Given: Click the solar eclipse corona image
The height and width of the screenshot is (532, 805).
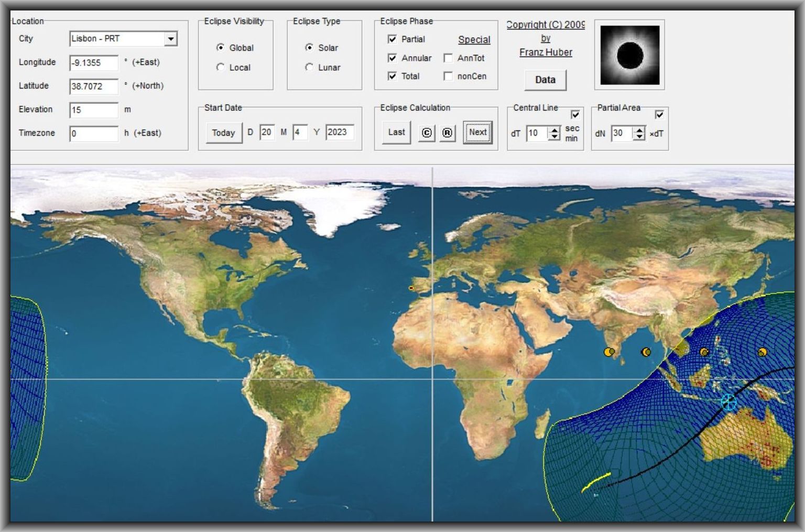Looking at the screenshot, I should [x=629, y=55].
